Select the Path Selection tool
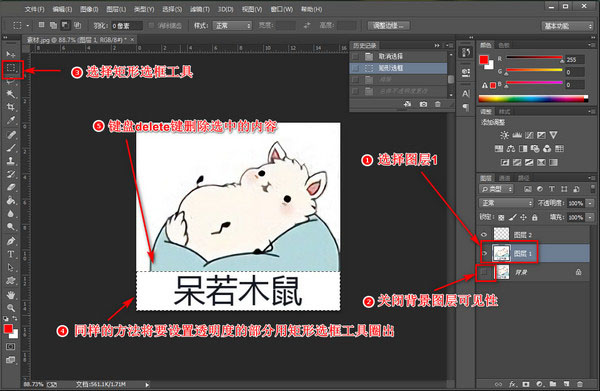The image size is (600, 391). tap(11, 267)
